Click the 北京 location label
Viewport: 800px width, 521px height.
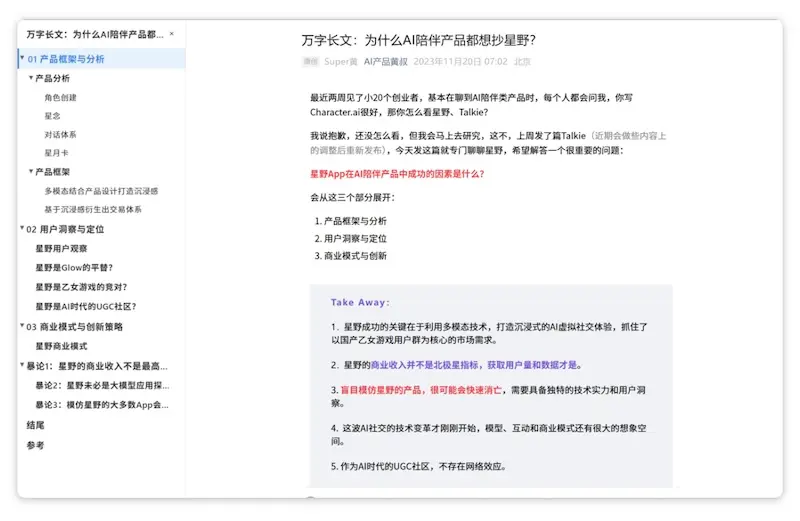click(522, 62)
